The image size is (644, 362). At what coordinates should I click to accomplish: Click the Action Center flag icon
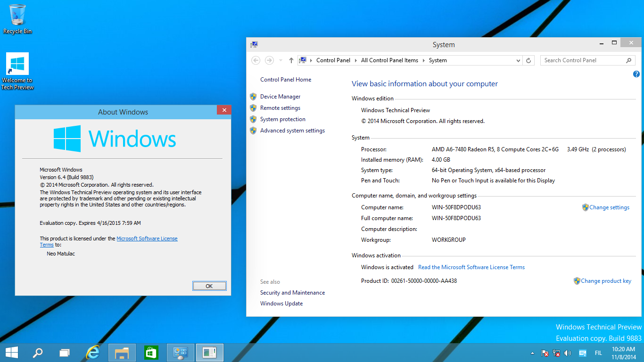point(545,352)
